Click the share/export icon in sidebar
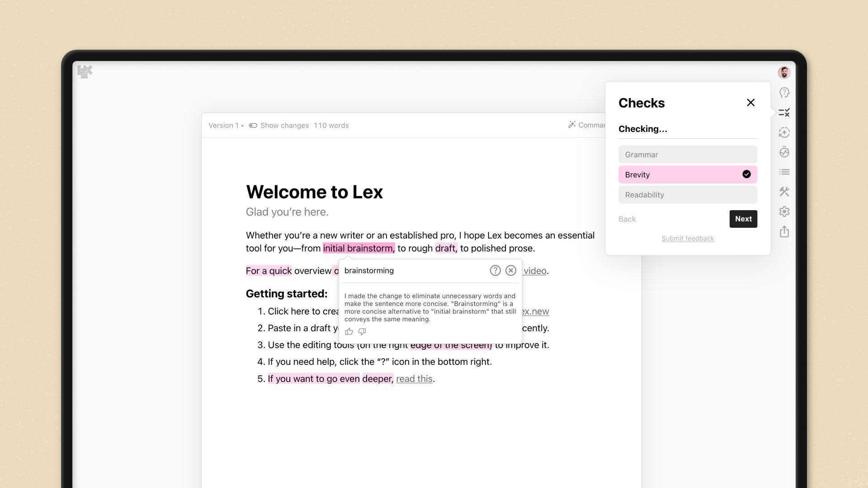The image size is (868, 488). click(x=784, y=231)
